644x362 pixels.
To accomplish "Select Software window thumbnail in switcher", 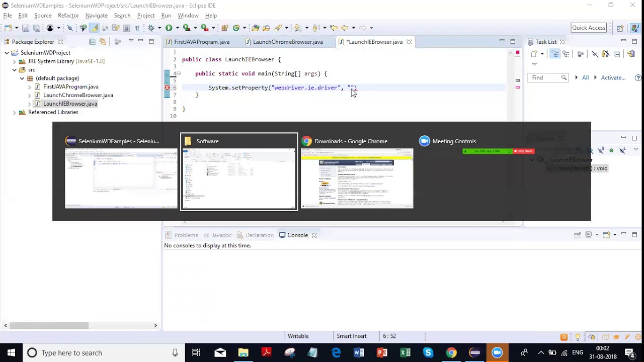I will [x=239, y=171].
